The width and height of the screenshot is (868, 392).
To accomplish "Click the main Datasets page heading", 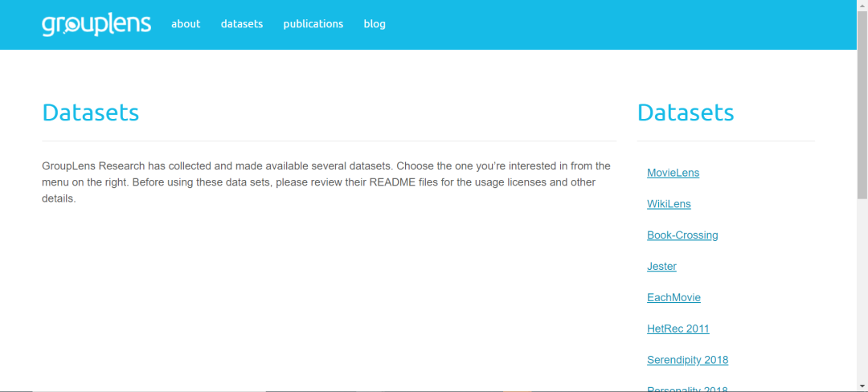I will pos(91,112).
